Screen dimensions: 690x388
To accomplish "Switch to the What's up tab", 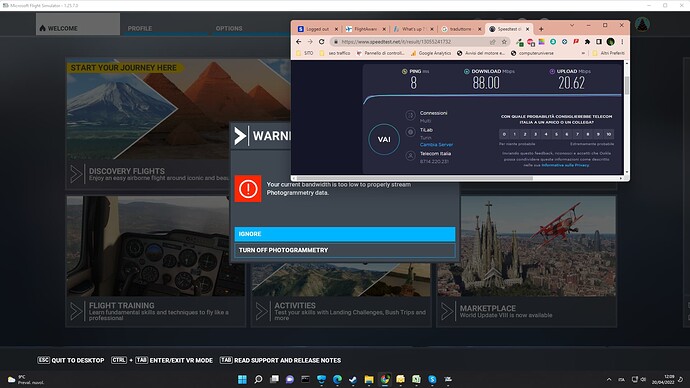I will point(413,29).
